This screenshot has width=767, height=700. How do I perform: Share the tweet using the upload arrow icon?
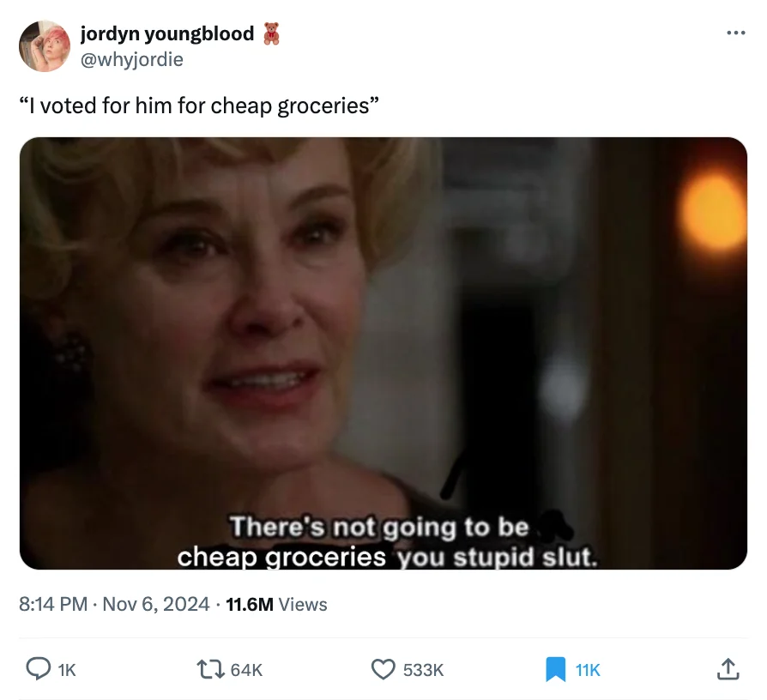[x=728, y=669]
